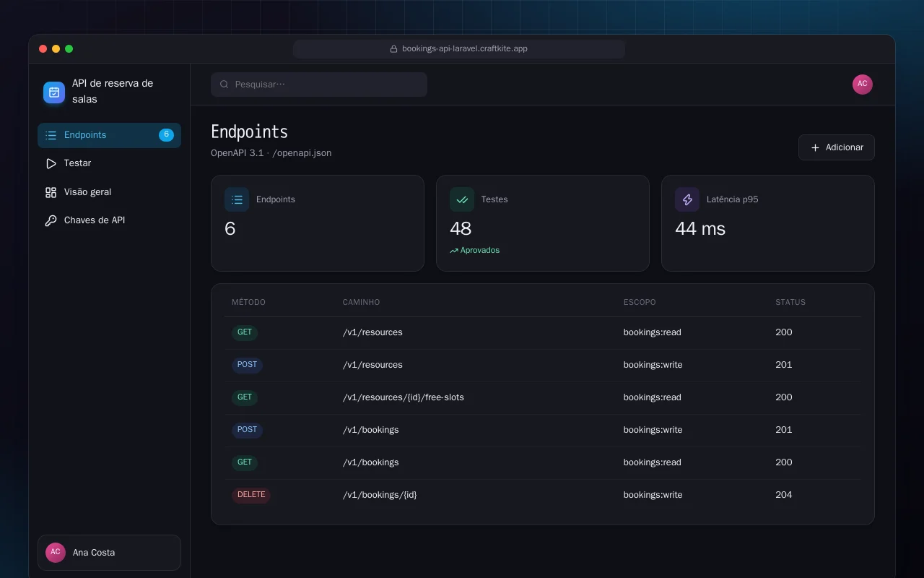924x578 pixels.
Task: Click the Endpoints list icon in sidebar
Action: (x=51, y=135)
